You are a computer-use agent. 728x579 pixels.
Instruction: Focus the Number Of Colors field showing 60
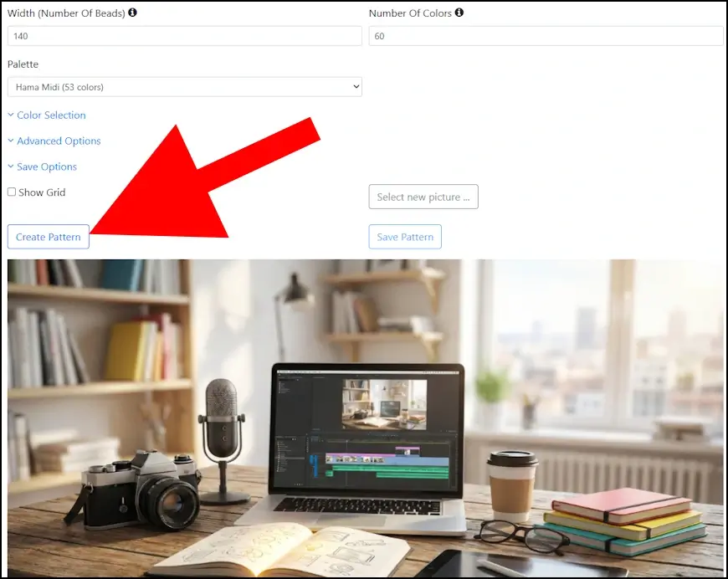(x=545, y=36)
